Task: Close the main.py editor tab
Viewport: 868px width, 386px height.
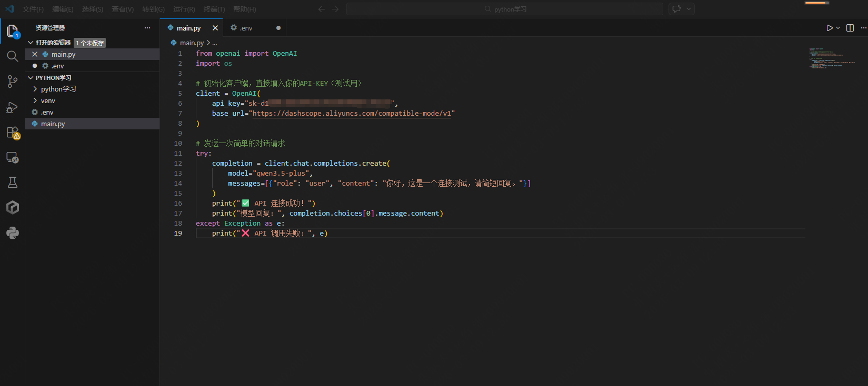Action: (x=215, y=28)
